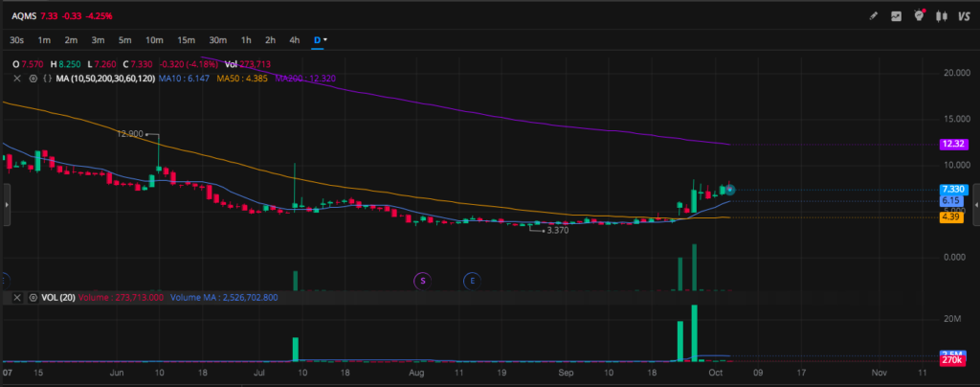Expand the right side panel handle
980x387 pixels.
tap(975, 204)
